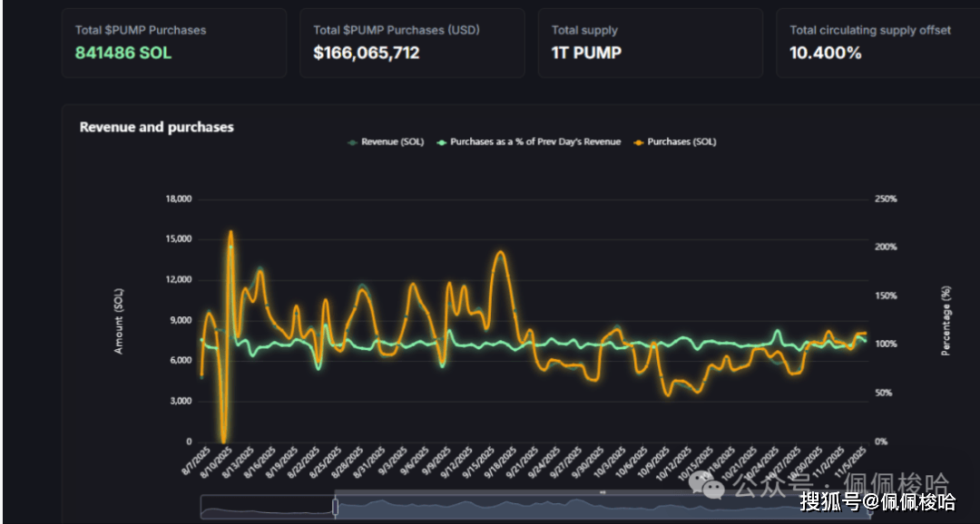Click the orange Purchases (SOL) legend marker
Screen dimensions: 980x524
[639, 142]
